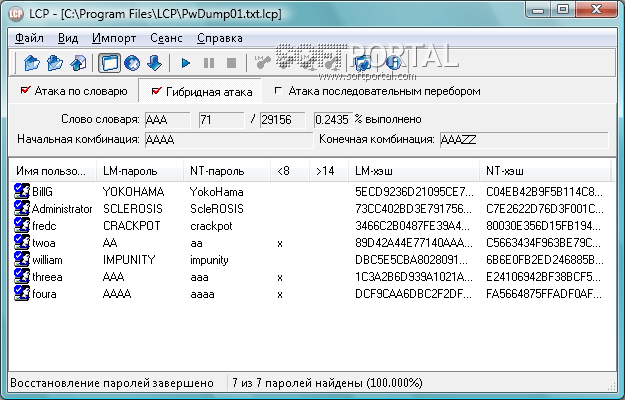Click the globe import from remote computer icon
The width and height of the screenshot is (625, 400).
point(132,63)
